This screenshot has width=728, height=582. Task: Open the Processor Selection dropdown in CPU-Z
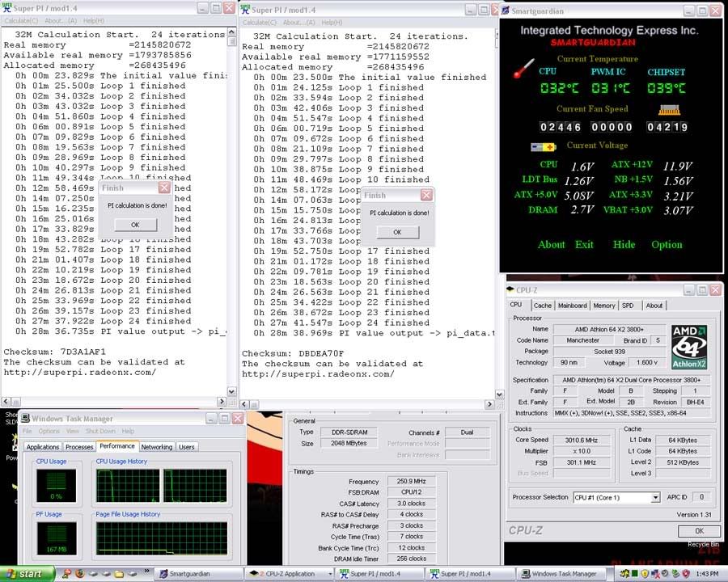coord(655,498)
